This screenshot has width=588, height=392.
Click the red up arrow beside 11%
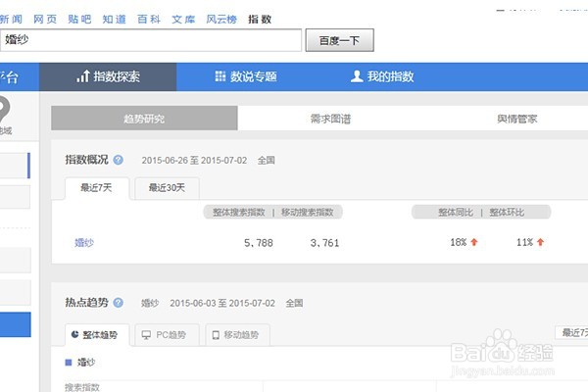540,242
